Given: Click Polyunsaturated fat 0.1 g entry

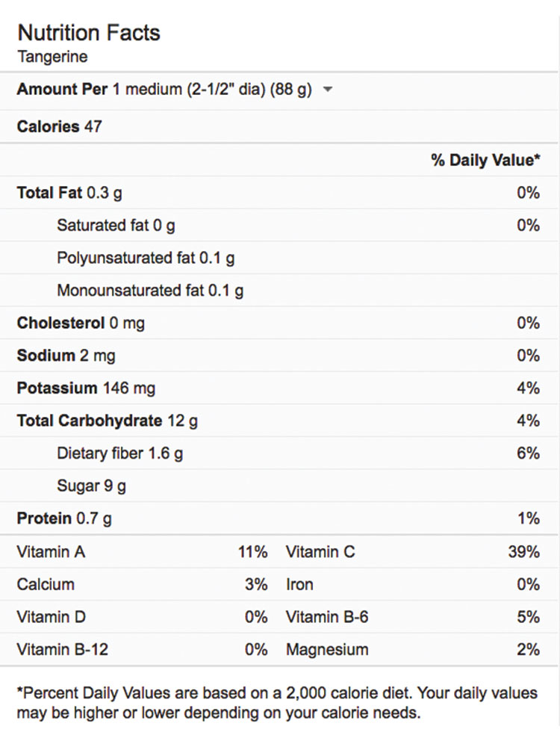Looking at the screenshot, I should tap(146, 258).
